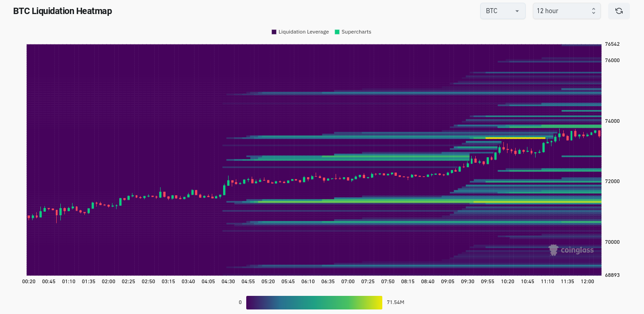Expand the 12 hour timeframe selector
Viewport: 644px width, 314px height.
click(x=566, y=11)
